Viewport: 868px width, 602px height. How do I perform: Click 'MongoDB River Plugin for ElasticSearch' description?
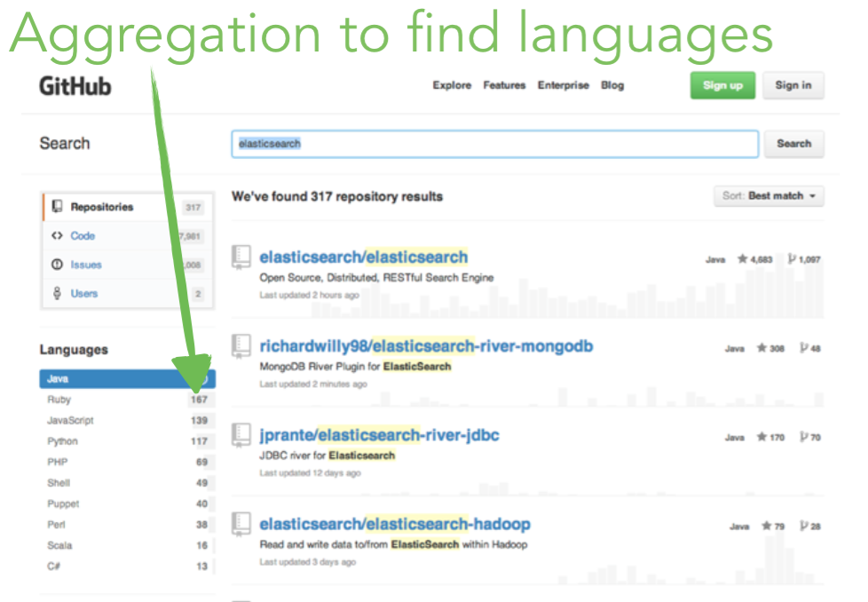[355, 367]
